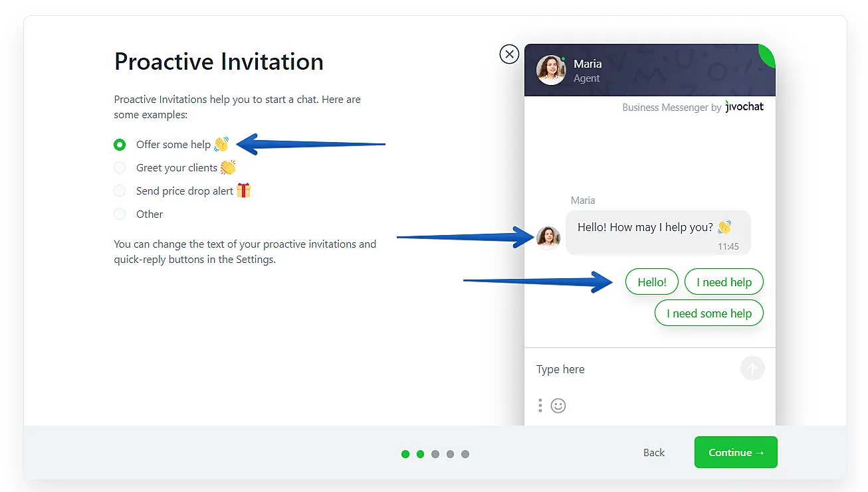Open the emoji picker smiley icon
868x492 pixels.
pyautogui.click(x=558, y=405)
